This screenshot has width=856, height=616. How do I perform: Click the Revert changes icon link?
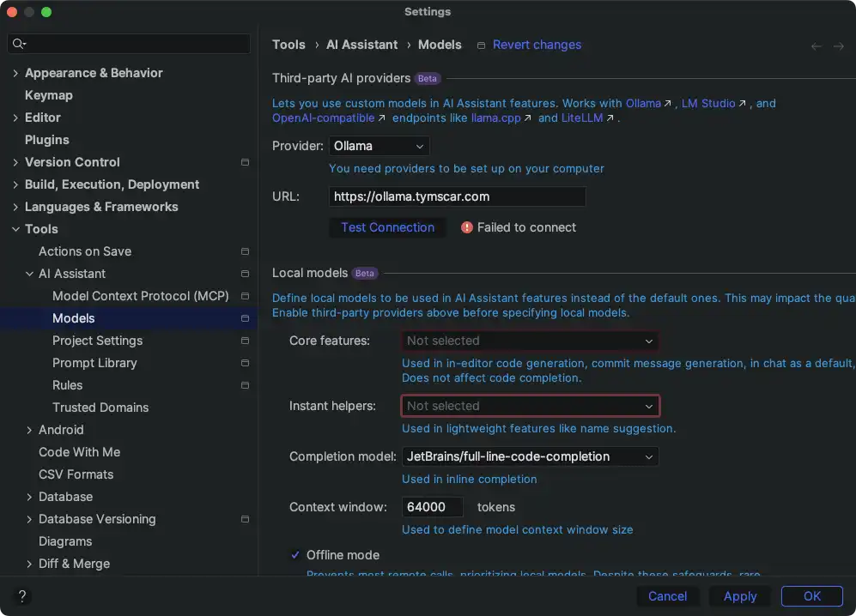pos(482,45)
